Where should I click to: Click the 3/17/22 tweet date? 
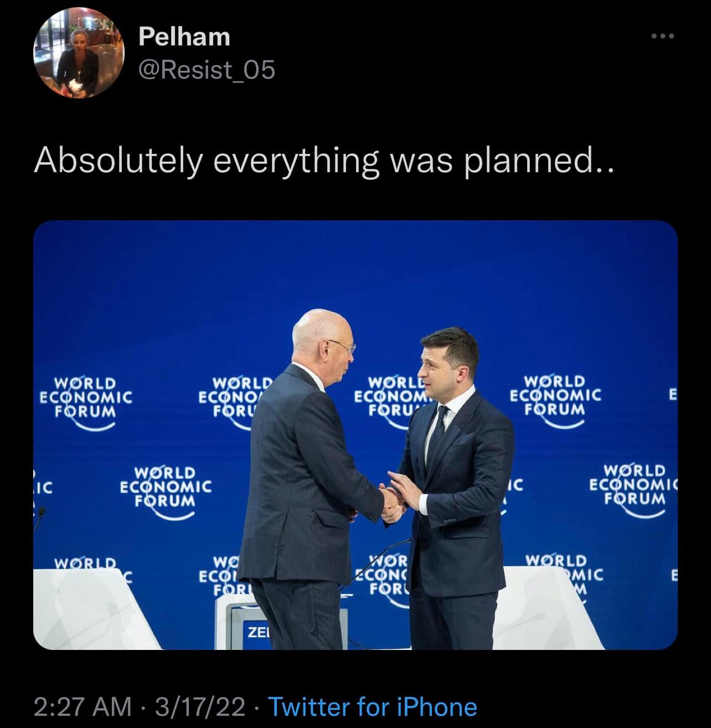click(200, 707)
